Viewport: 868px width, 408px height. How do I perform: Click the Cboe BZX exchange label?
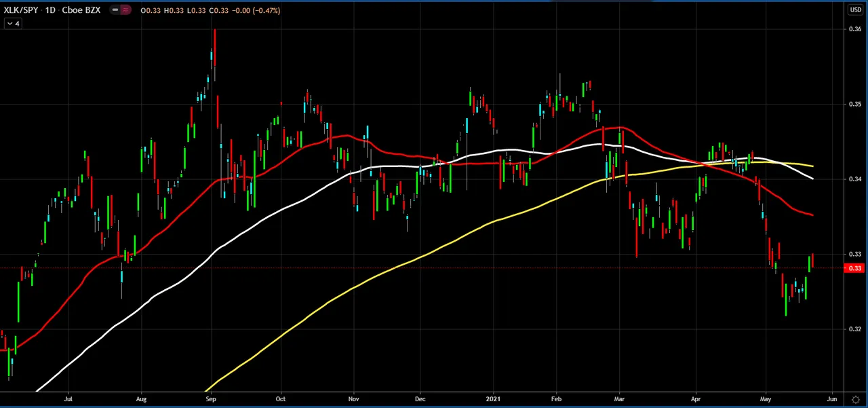81,10
